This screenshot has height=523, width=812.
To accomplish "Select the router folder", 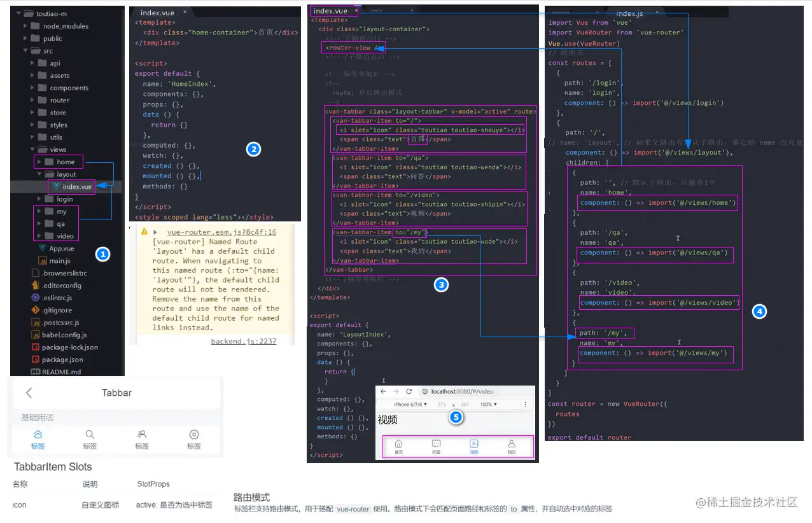I will 53,100.
